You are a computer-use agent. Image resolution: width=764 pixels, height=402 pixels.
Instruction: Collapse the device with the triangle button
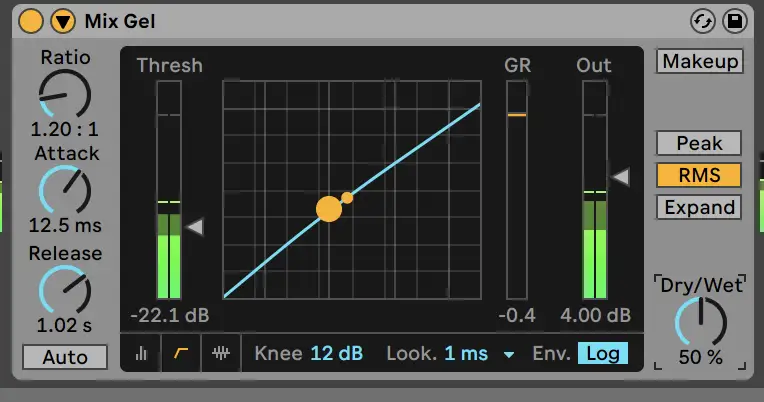pyautogui.click(x=63, y=20)
